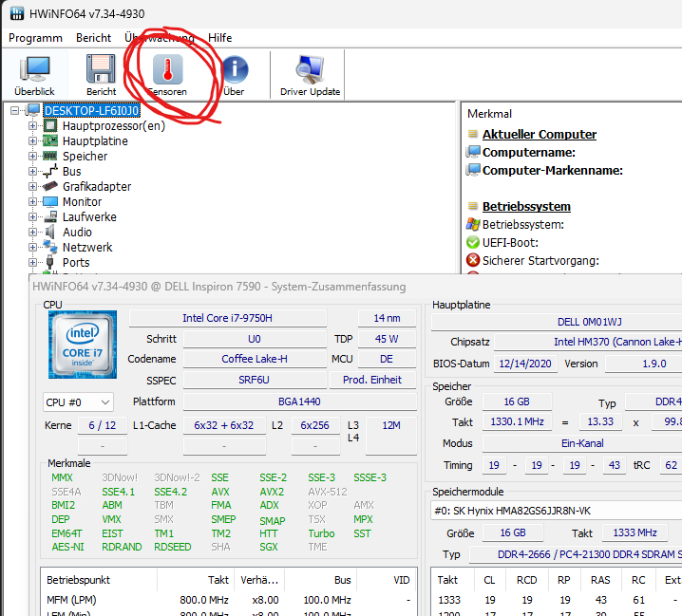Image resolution: width=682 pixels, height=616 pixels.
Task: Select the Ports plug icon
Action: point(50,263)
